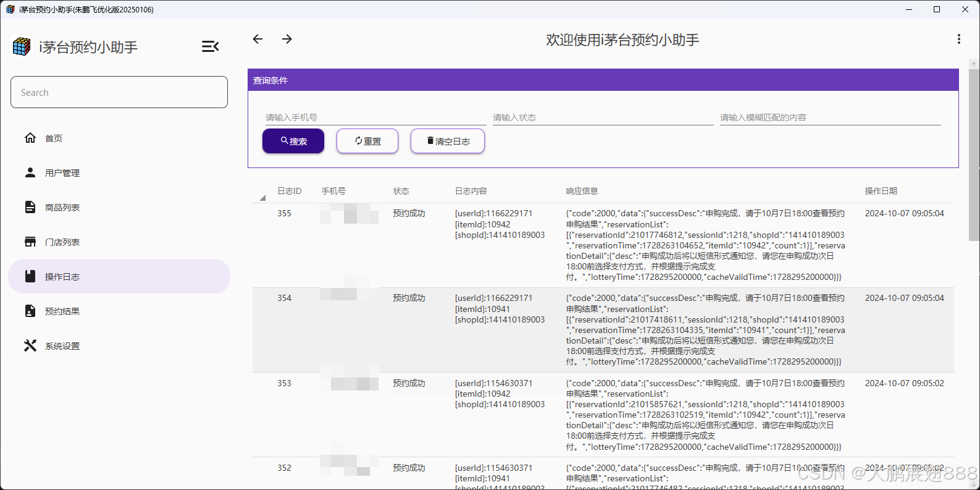
Task: Click the 日志ID column header
Action: click(289, 191)
